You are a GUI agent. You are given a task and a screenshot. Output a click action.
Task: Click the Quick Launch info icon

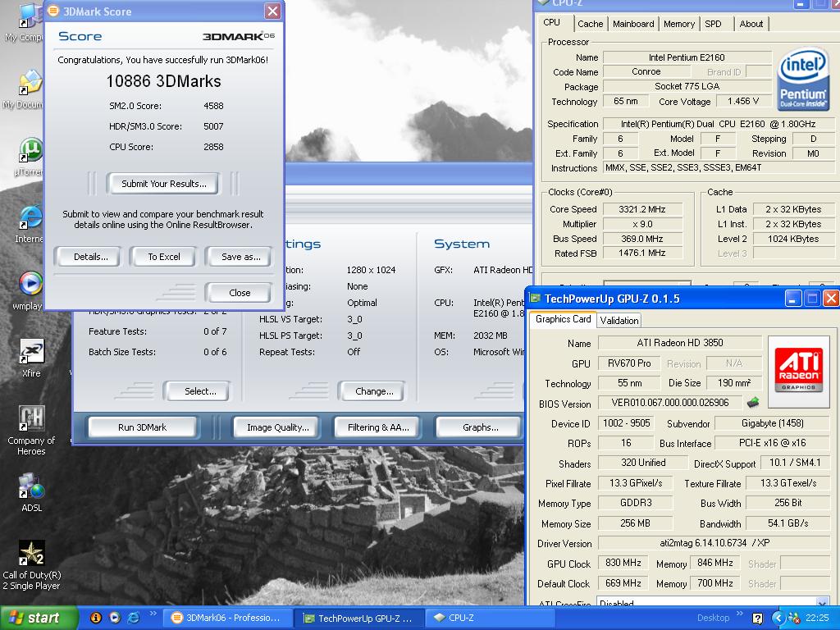[x=96, y=618]
